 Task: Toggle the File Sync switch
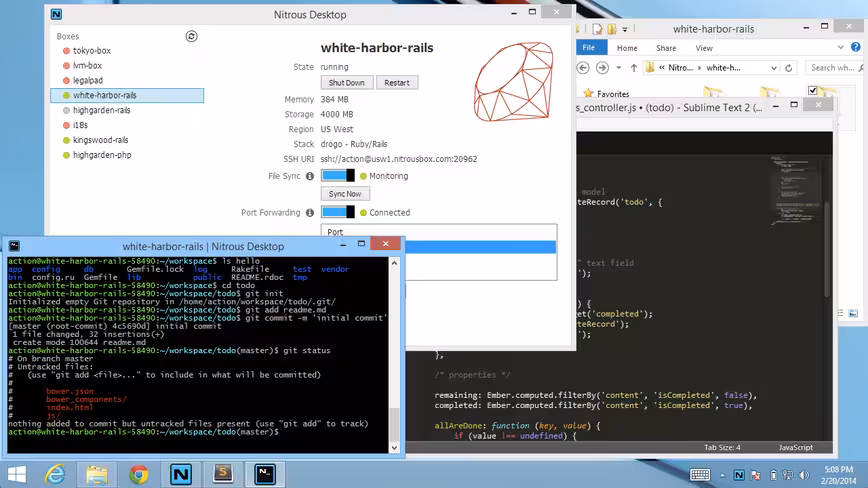338,175
